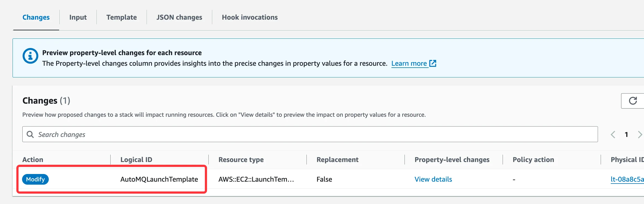Select page number 1 in pagination
This screenshot has width=644, height=204.
[x=626, y=134]
